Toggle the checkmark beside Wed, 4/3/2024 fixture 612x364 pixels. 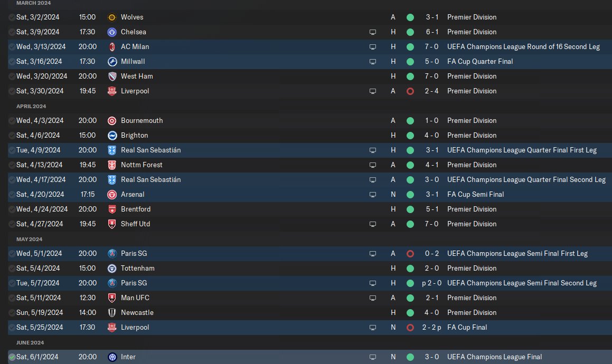(x=12, y=121)
